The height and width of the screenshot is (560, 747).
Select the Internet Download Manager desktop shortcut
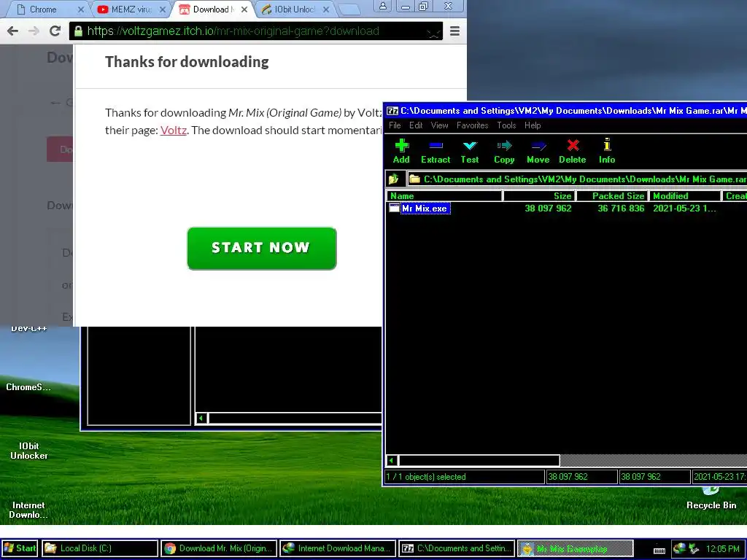click(28, 510)
